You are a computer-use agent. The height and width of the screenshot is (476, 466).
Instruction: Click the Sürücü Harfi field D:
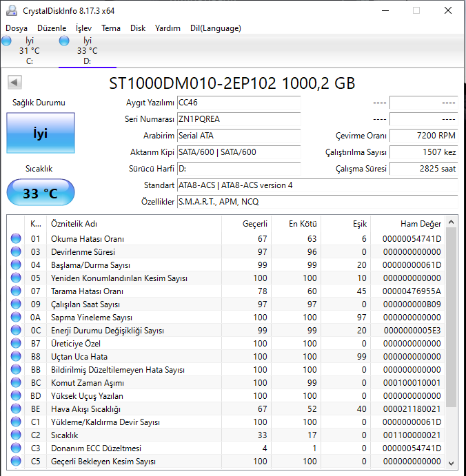click(x=239, y=169)
